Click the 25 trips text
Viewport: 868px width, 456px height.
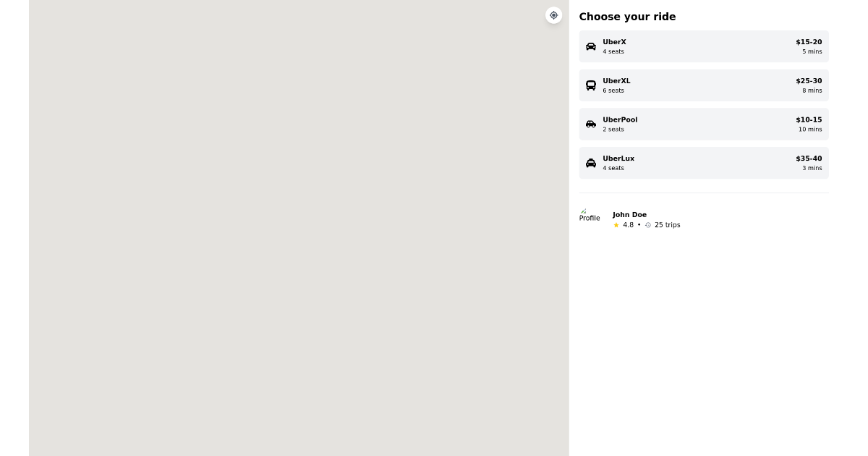(667, 225)
